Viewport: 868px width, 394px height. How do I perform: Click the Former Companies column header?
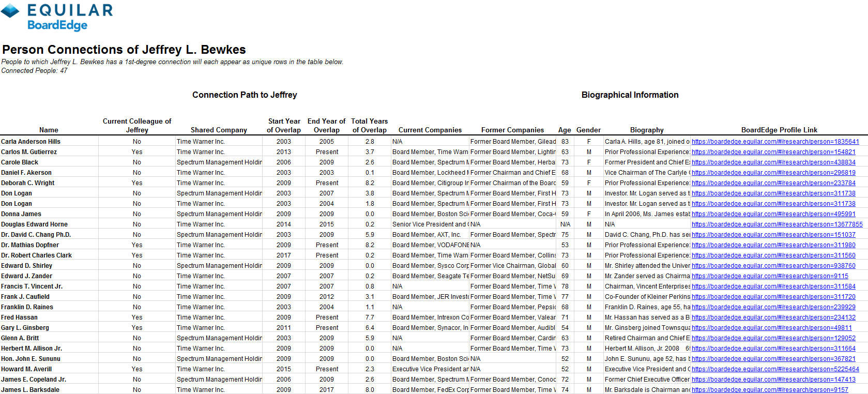[512, 130]
